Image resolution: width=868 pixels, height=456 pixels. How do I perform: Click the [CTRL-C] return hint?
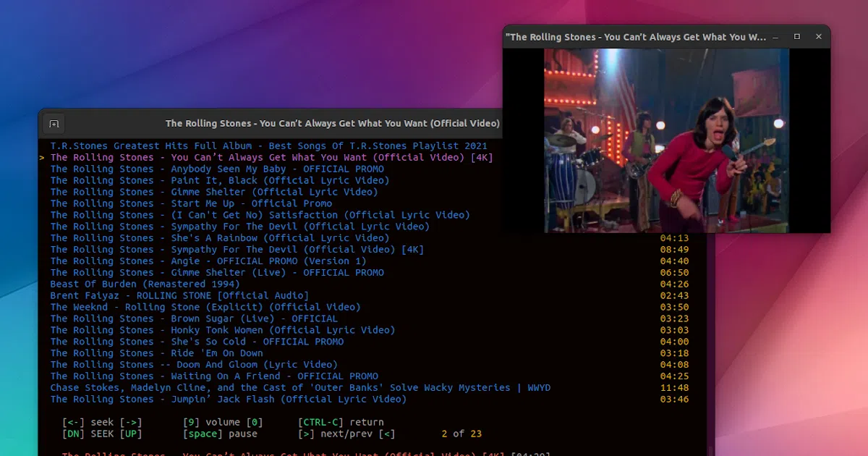[x=321, y=423]
